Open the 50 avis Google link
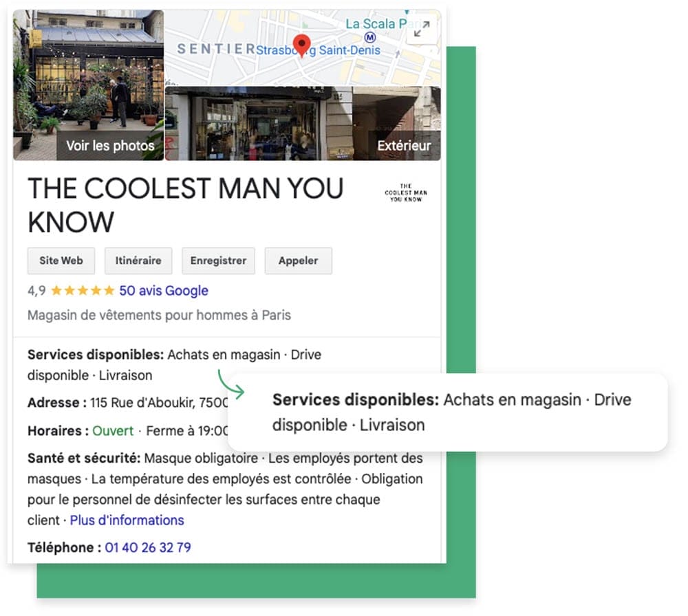The image size is (688, 616). tap(164, 290)
